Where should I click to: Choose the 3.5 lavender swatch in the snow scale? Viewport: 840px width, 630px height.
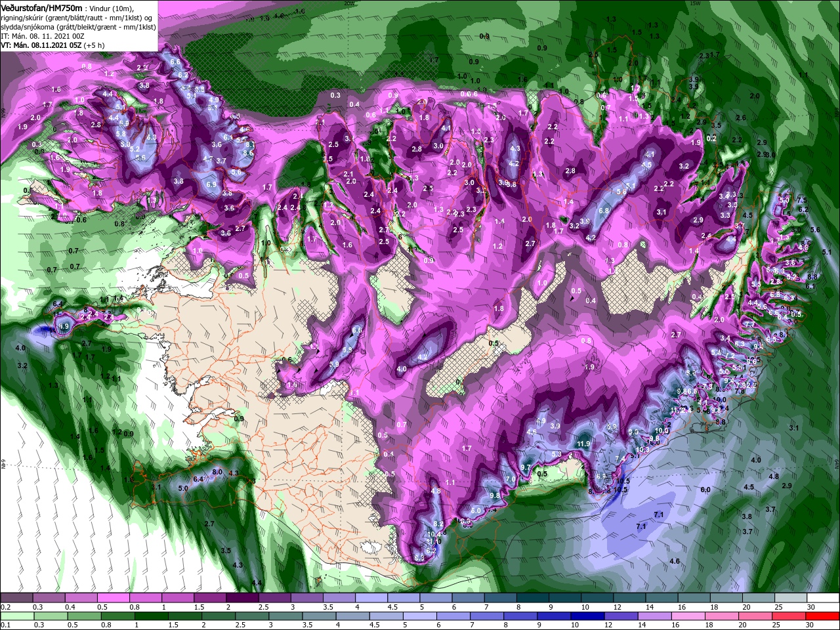point(338,598)
